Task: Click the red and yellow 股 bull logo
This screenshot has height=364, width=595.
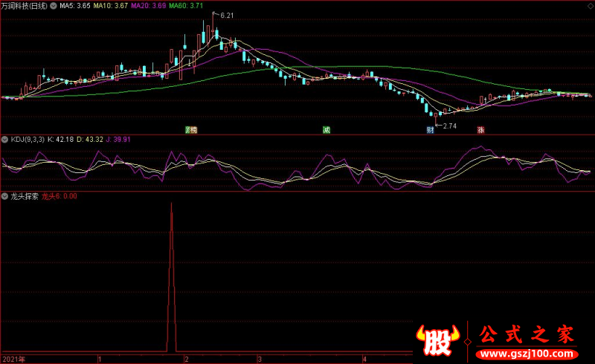Action: [x=437, y=340]
